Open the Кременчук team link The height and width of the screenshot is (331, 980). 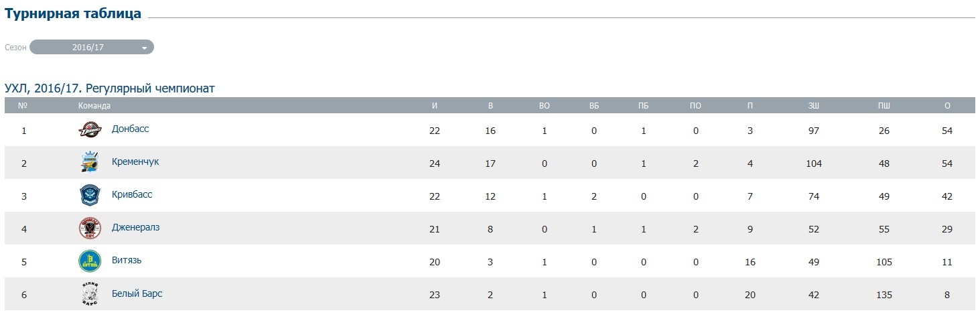tap(135, 161)
